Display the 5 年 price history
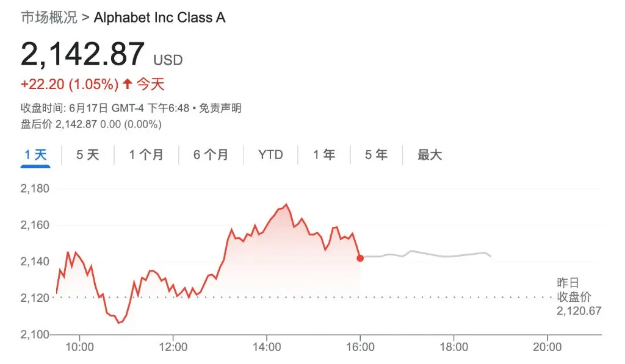 [377, 155]
